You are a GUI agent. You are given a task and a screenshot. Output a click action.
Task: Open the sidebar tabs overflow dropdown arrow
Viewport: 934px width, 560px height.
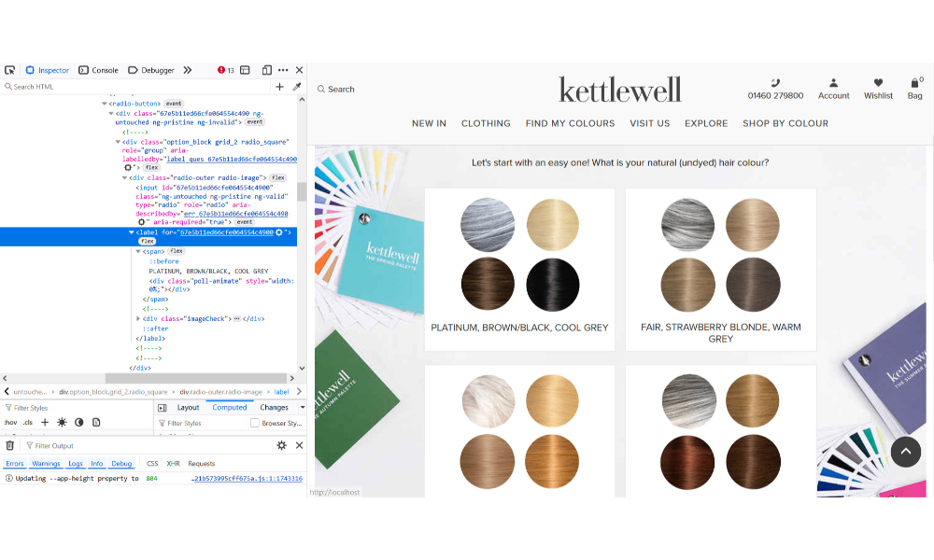coord(303,408)
